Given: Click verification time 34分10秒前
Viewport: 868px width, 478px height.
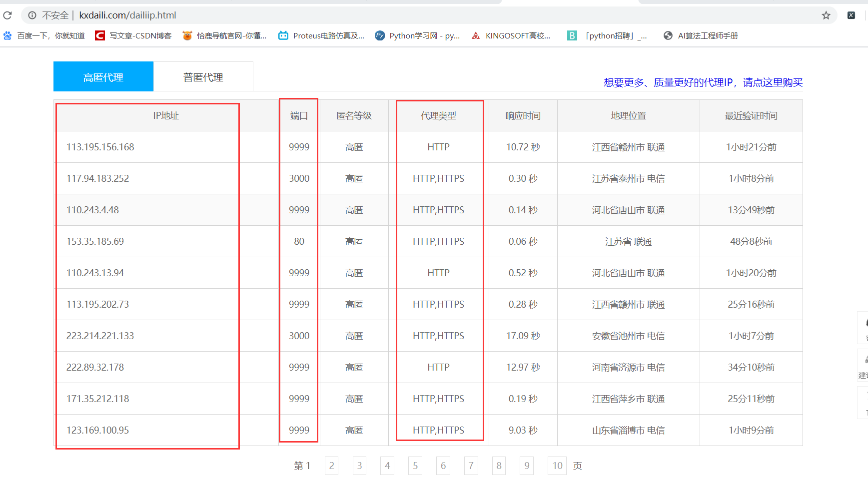Looking at the screenshot, I should click(x=751, y=367).
